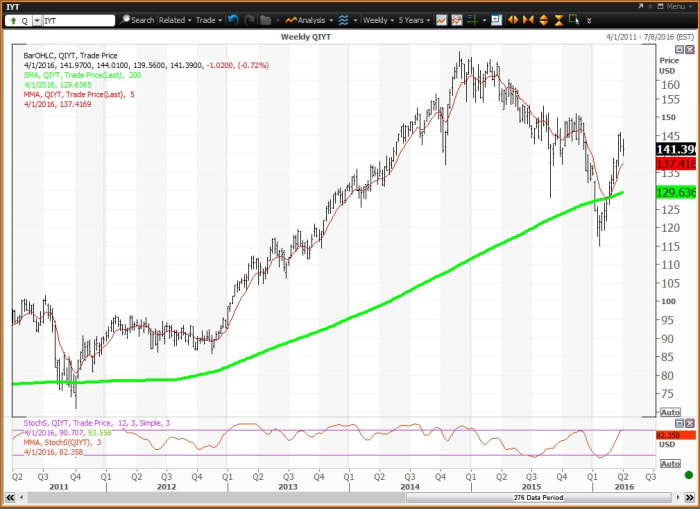
Task: Open the Menu button at top right
Action: [675, 6]
